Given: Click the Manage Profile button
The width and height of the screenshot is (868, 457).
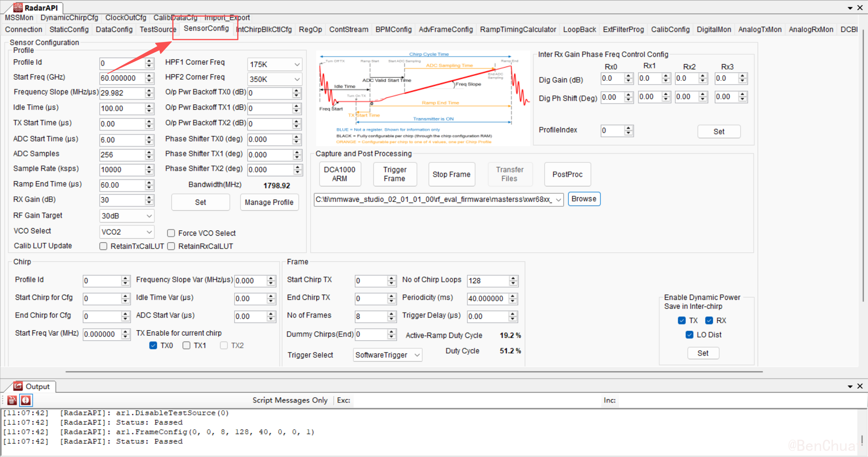Looking at the screenshot, I should pyautogui.click(x=269, y=202).
